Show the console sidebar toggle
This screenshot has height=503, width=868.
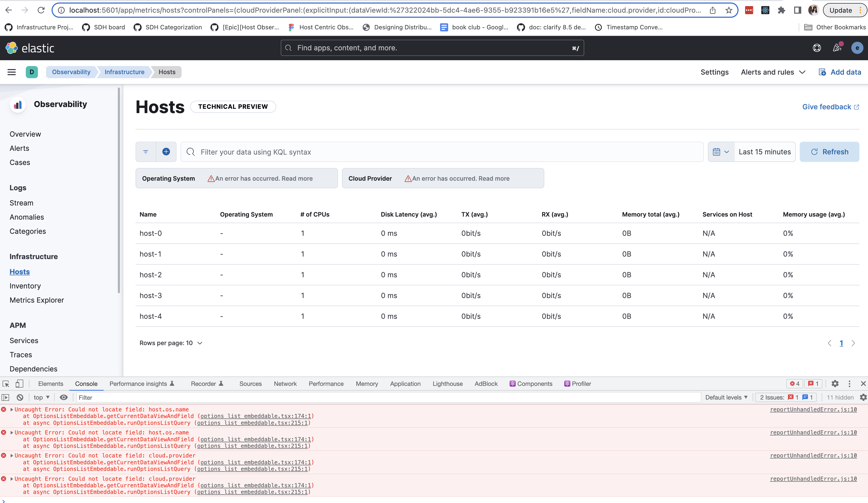(x=6, y=397)
